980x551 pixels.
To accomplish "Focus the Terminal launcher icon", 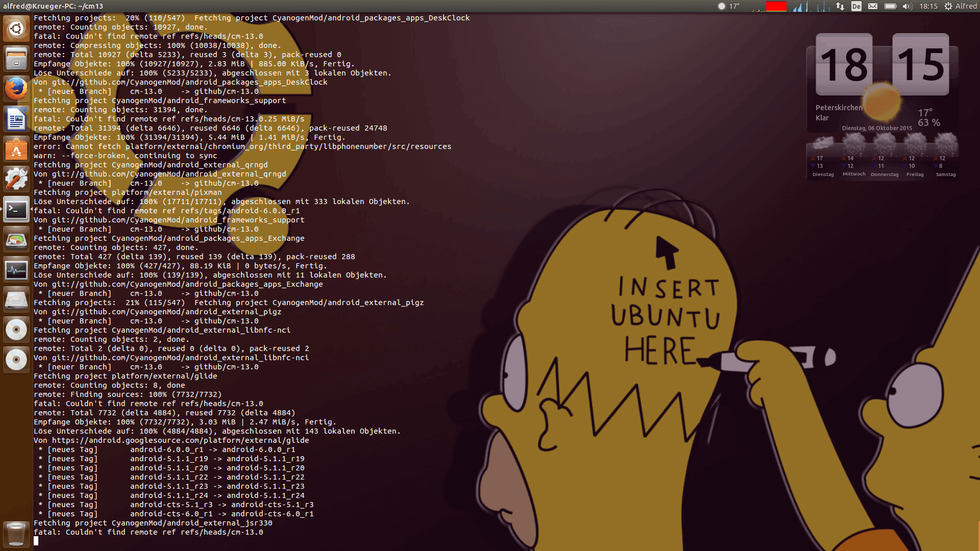I will [16, 209].
